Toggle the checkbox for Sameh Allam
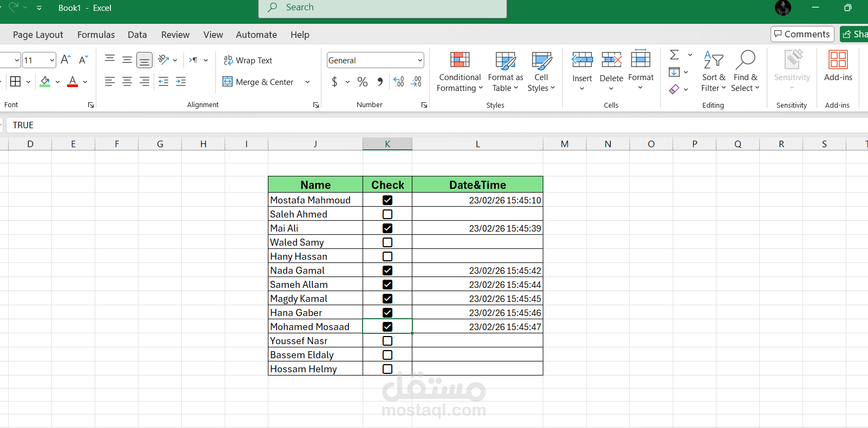Image resolution: width=868 pixels, height=428 pixels. [x=387, y=285]
